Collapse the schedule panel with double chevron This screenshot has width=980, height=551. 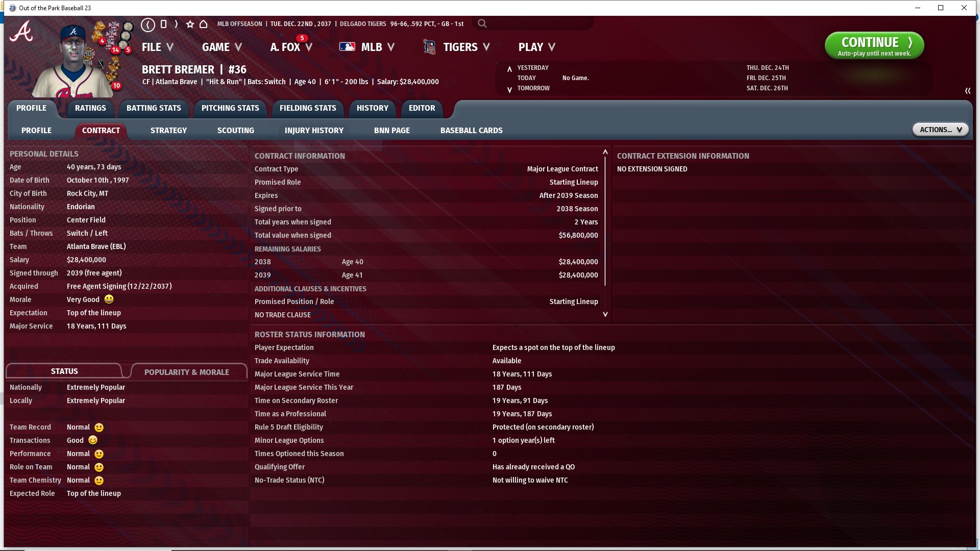coord(967,91)
